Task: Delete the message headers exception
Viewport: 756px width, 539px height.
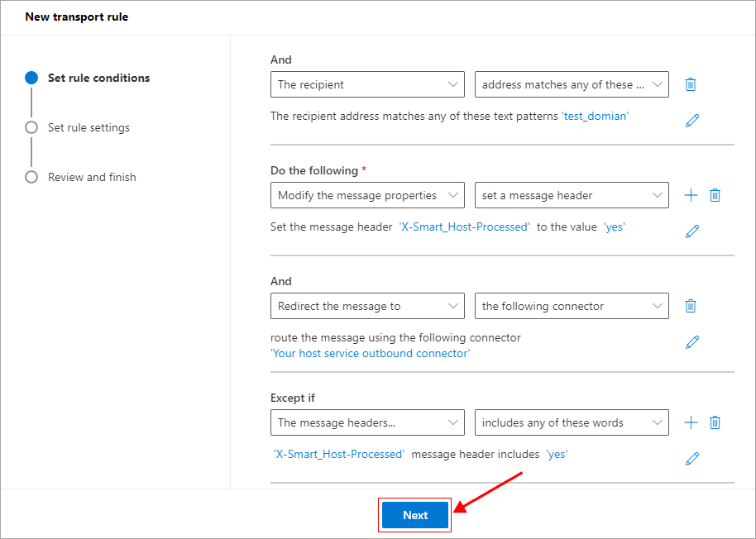Action: [x=715, y=422]
